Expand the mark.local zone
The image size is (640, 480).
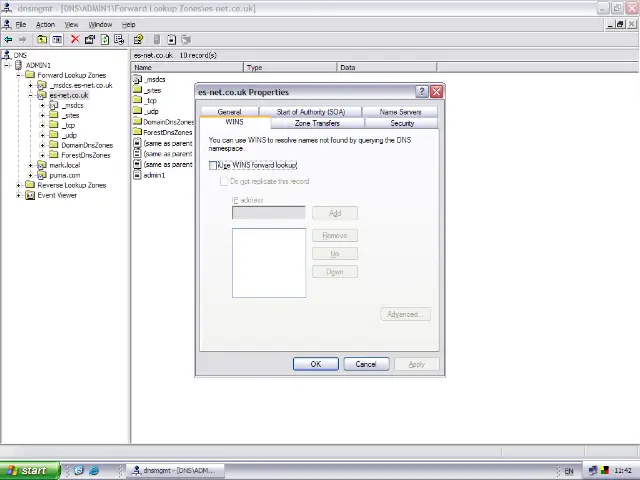point(30,165)
